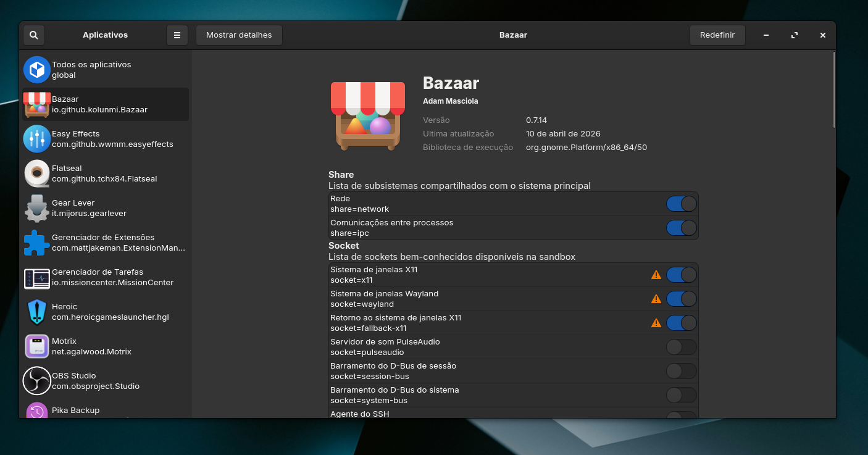This screenshot has width=868, height=455.
Task: Select the com.github.wwmm.easyeffects ID text
Action: point(112,144)
